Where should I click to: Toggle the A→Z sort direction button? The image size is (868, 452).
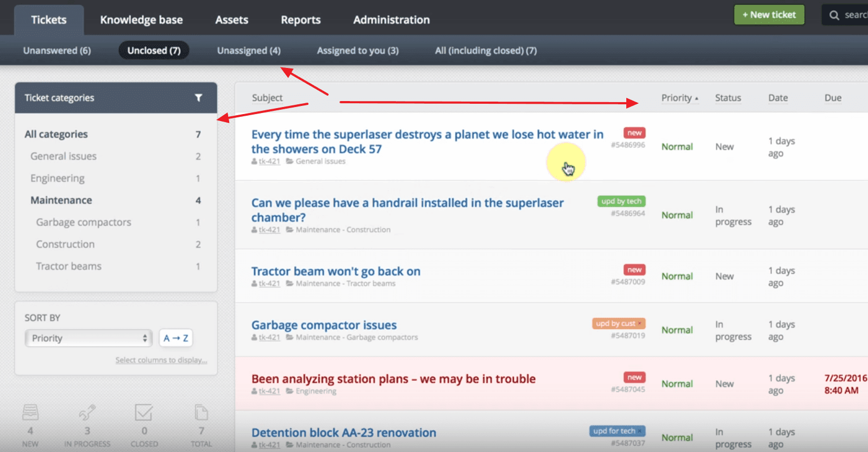[175, 338]
